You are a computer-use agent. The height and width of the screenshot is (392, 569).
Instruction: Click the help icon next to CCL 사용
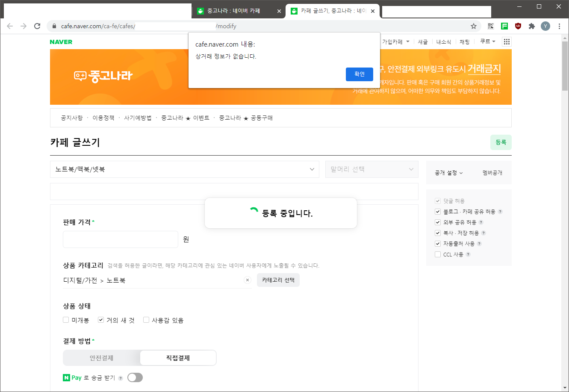click(x=468, y=254)
